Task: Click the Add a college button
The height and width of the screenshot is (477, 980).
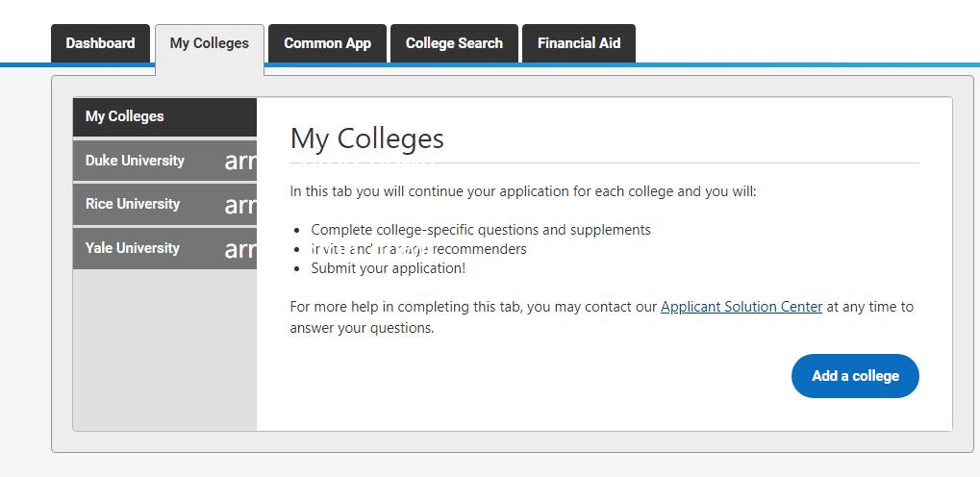Action: click(854, 376)
